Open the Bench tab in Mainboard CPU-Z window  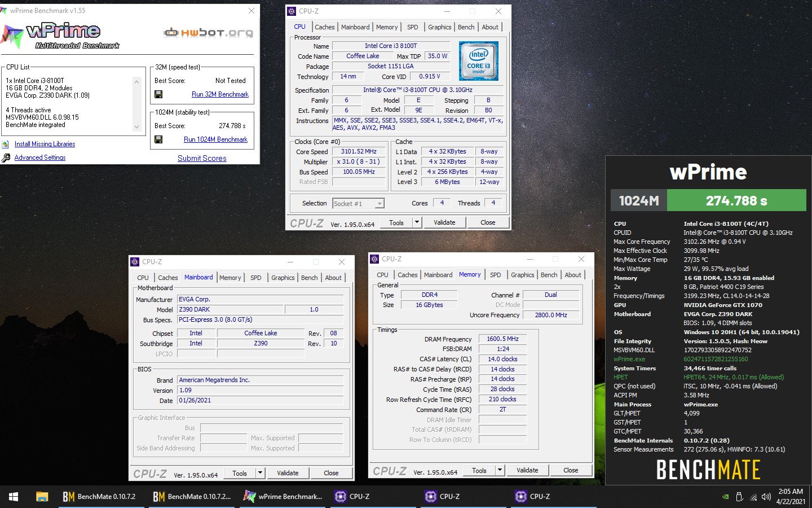[309, 278]
